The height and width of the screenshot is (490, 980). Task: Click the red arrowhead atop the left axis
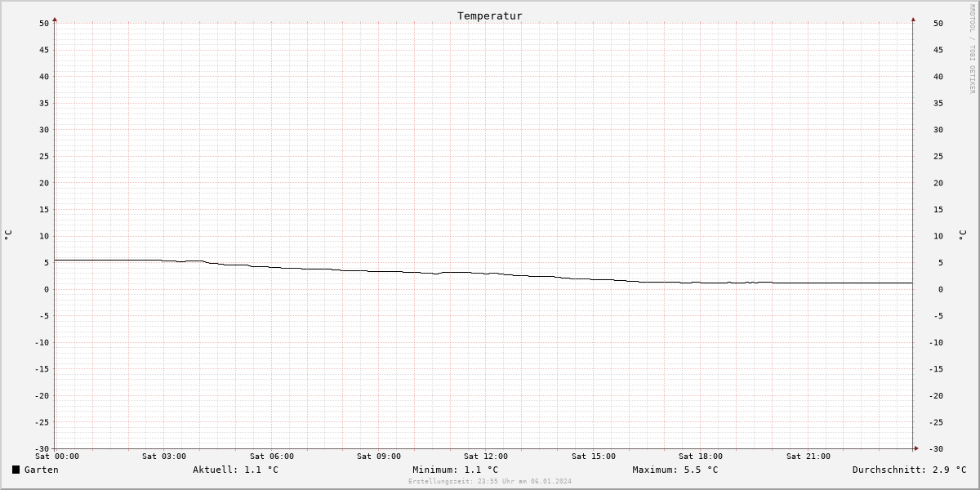coord(55,19)
